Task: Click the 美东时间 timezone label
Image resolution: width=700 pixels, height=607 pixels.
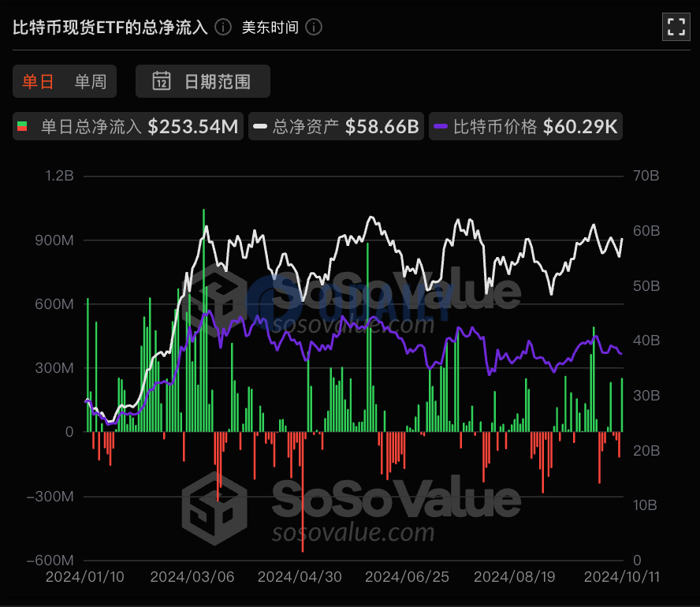Action: [x=270, y=28]
